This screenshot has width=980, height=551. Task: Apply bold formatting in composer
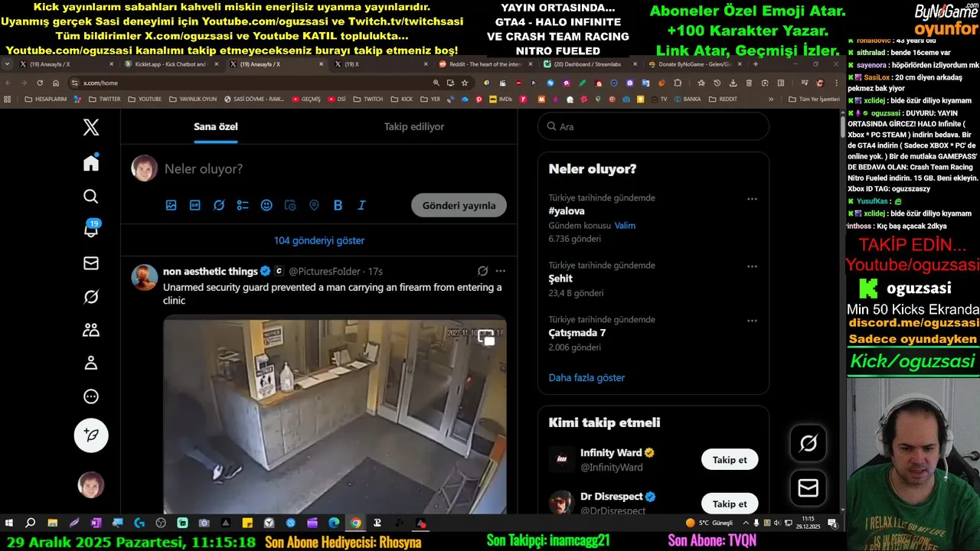click(338, 205)
